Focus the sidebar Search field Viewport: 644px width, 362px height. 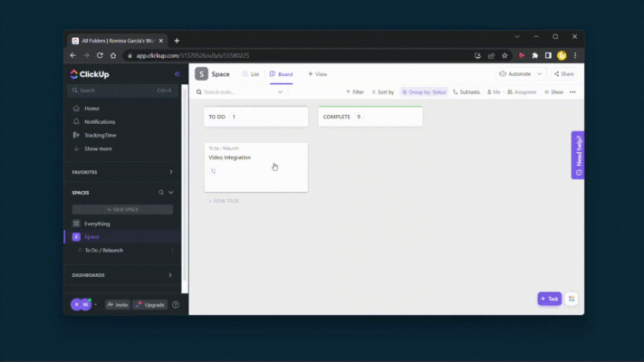[x=122, y=90]
